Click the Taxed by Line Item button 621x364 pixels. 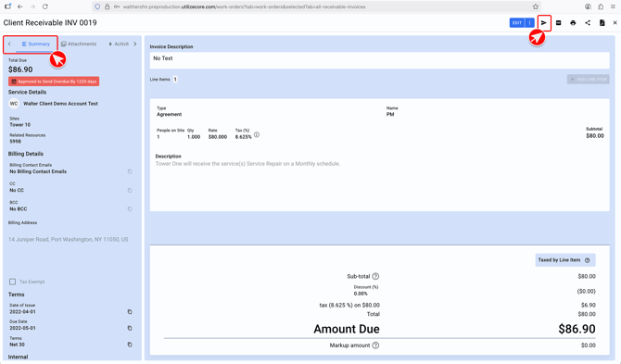coord(565,260)
